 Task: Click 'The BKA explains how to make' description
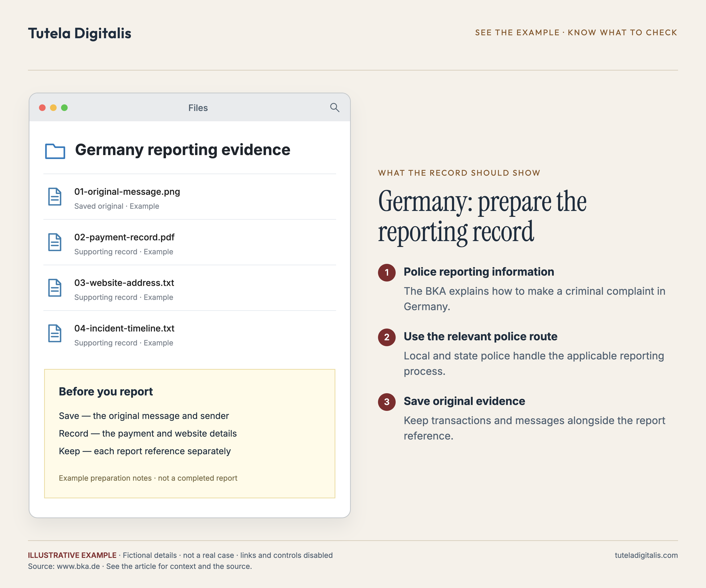tap(535, 299)
